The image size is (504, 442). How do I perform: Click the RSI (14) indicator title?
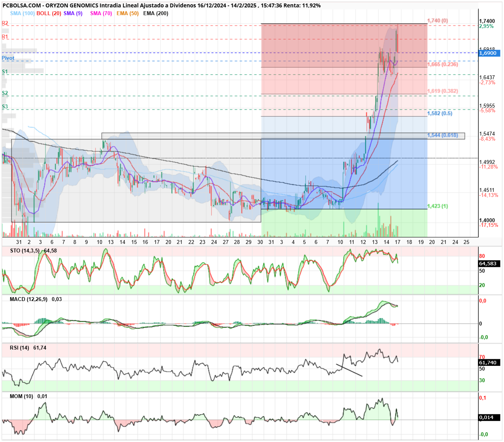coord(19,348)
